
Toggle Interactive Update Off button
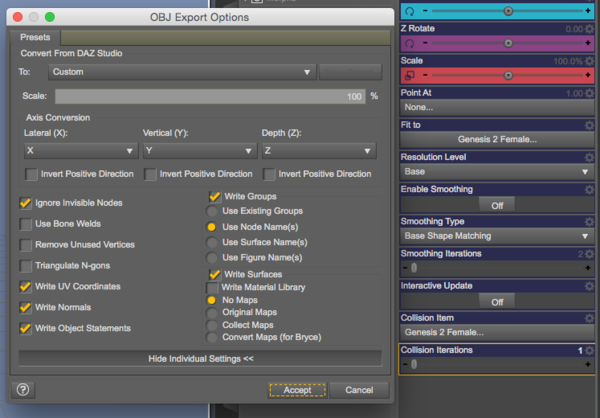(x=497, y=302)
